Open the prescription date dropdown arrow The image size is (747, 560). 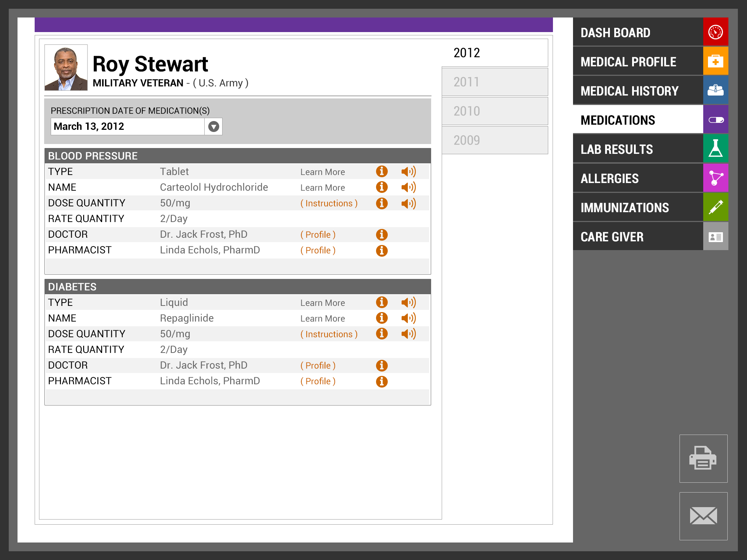pos(214,127)
